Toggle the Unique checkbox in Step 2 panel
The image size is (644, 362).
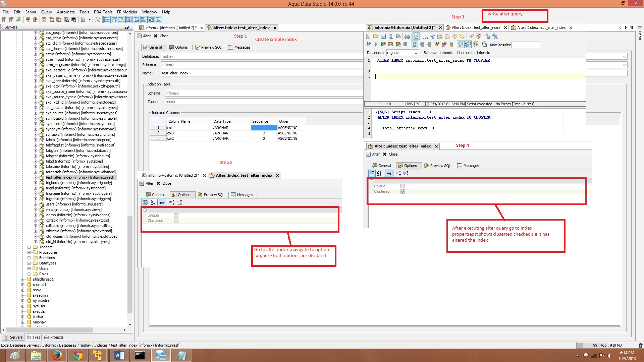pos(176,215)
